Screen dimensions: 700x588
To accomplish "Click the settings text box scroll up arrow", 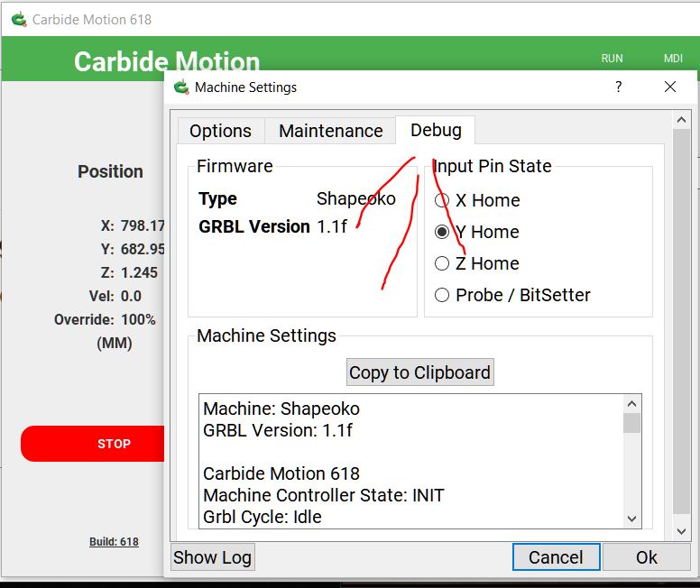I will [631, 404].
